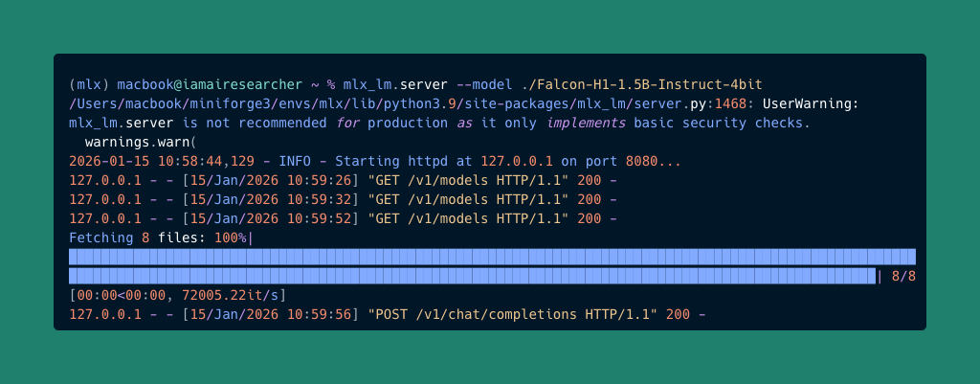Click the log timestamp "15/Jan/2026 10:59:32"

[270, 199]
